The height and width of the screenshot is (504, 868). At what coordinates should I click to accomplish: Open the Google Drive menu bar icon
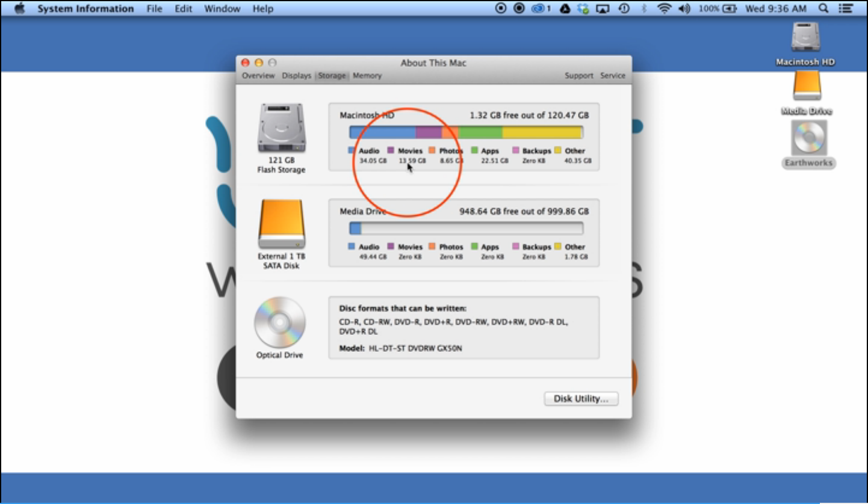tap(565, 8)
